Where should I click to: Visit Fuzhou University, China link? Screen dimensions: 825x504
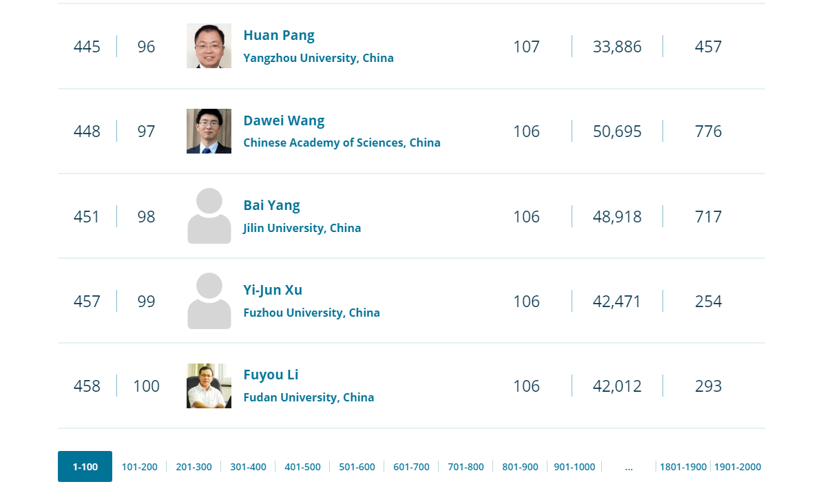pos(311,313)
